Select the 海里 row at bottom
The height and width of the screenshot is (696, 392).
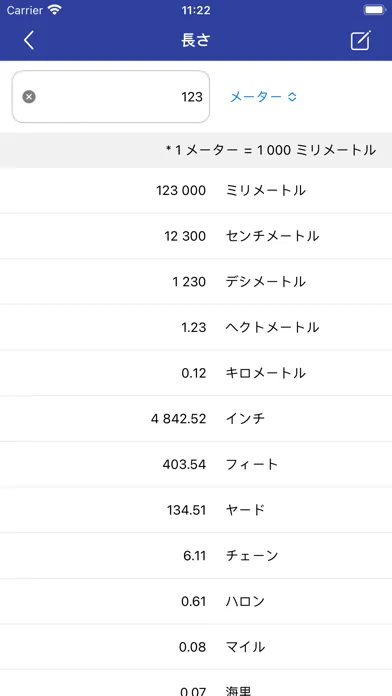pos(196,684)
